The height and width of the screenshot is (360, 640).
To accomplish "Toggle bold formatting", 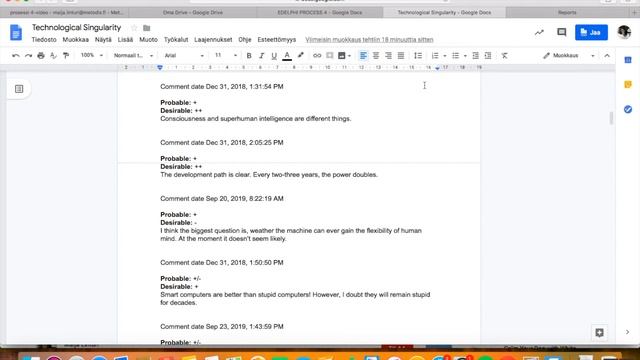I will click(249, 56).
